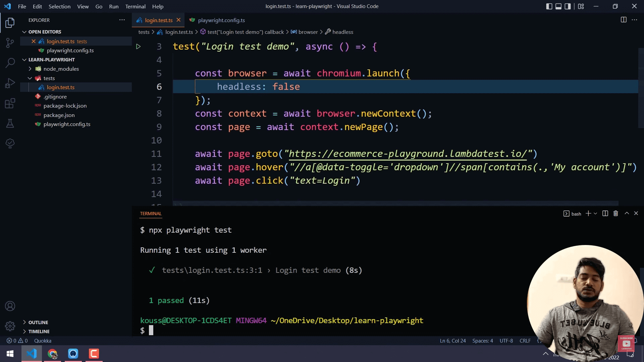Switch to playwright.config.ts tab
The height and width of the screenshot is (362, 644).
point(221,20)
